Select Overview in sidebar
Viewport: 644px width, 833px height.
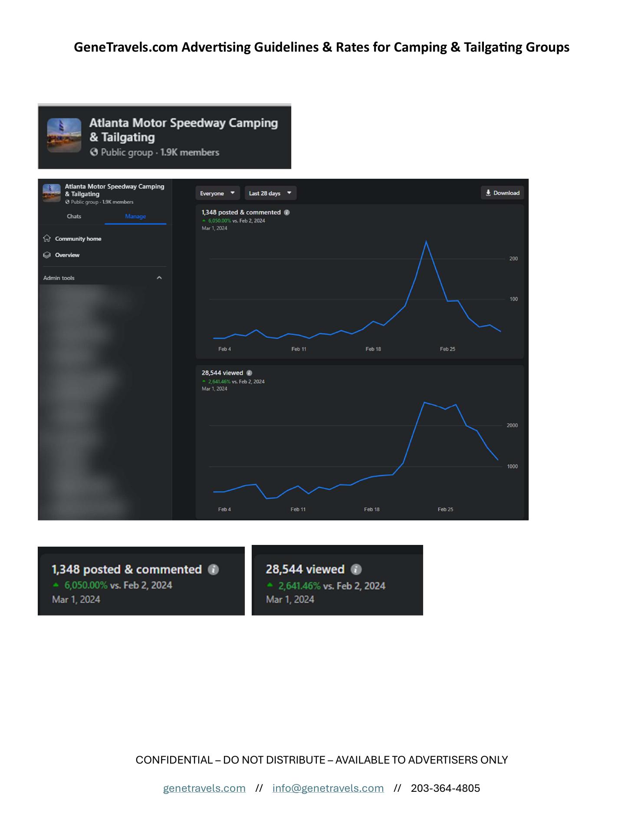pyautogui.click(x=67, y=255)
